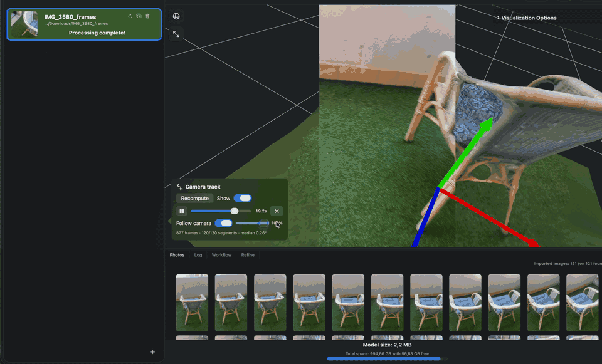Toggle the Follow camera switch
This screenshot has height=364, width=602.
click(x=223, y=223)
